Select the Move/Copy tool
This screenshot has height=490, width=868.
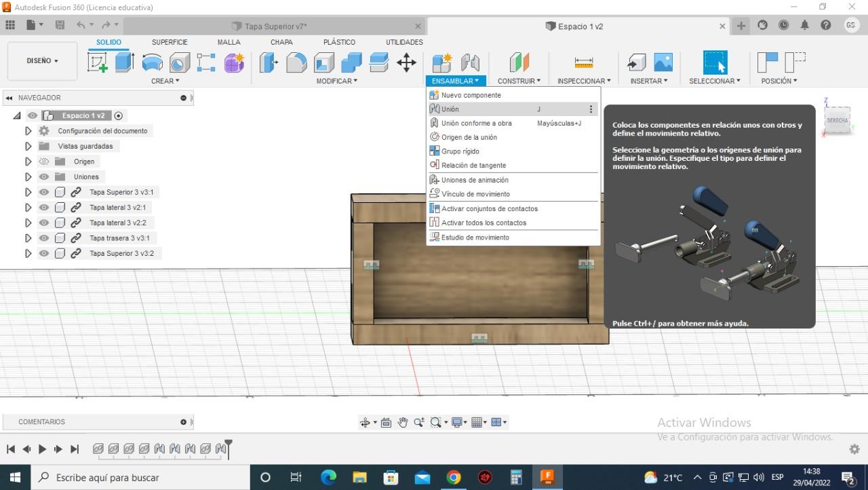[x=406, y=62]
